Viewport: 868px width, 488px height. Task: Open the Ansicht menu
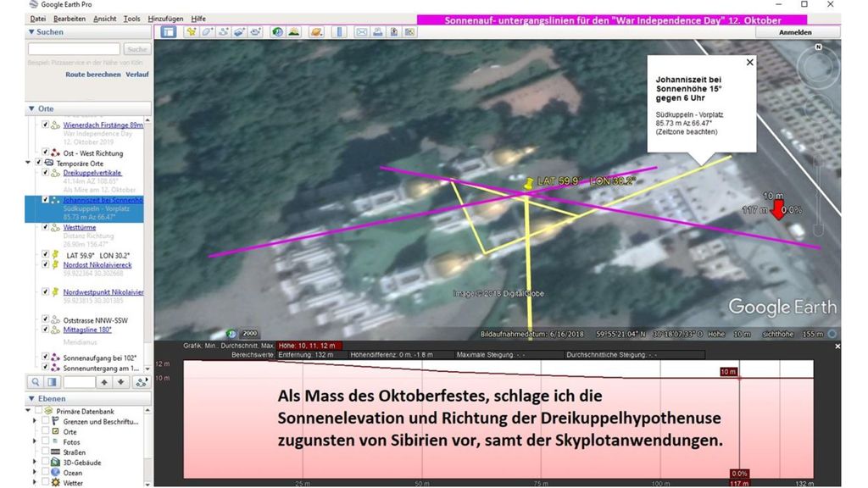[x=104, y=19]
